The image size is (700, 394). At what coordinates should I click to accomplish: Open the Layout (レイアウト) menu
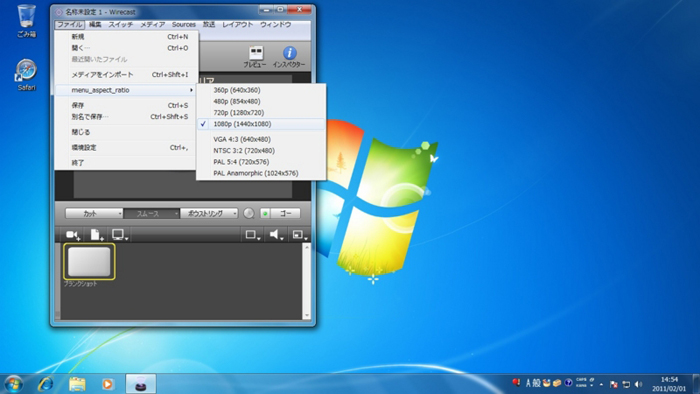pyautogui.click(x=238, y=25)
